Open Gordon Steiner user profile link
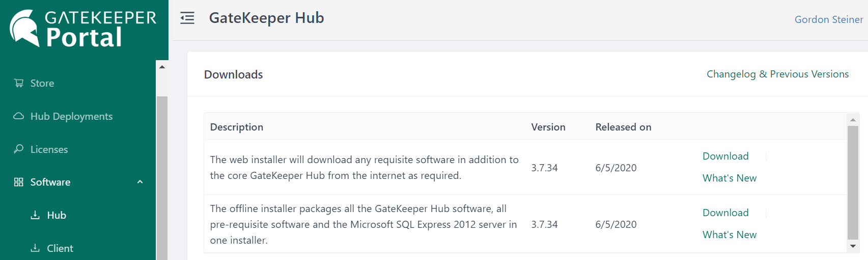 (x=828, y=19)
